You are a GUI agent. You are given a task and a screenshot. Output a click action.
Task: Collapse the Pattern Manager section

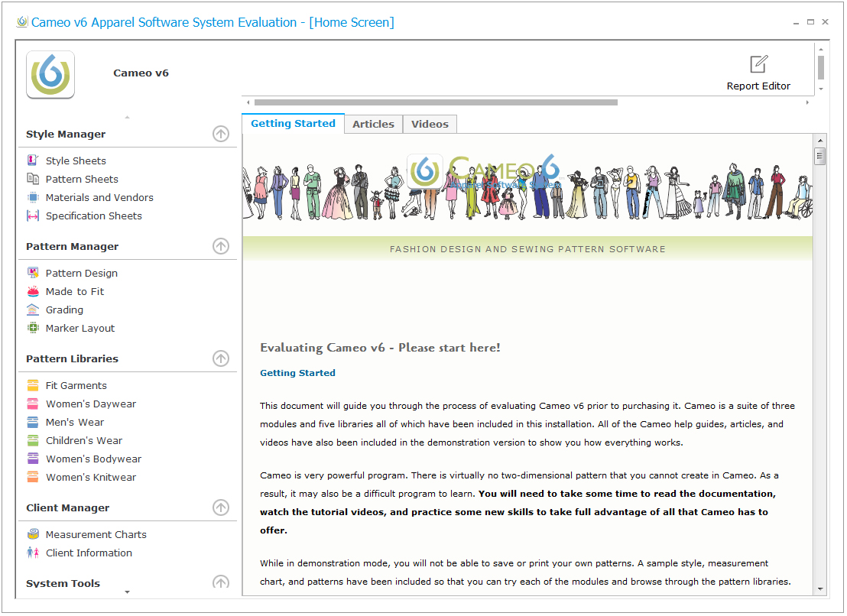pyautogui.click(x=221, y=247)
